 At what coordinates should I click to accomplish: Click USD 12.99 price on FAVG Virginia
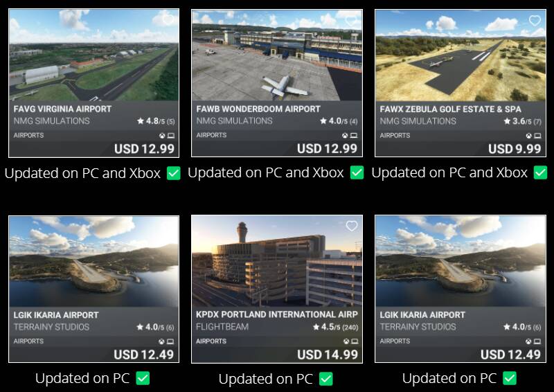click(x=144, y=149)
